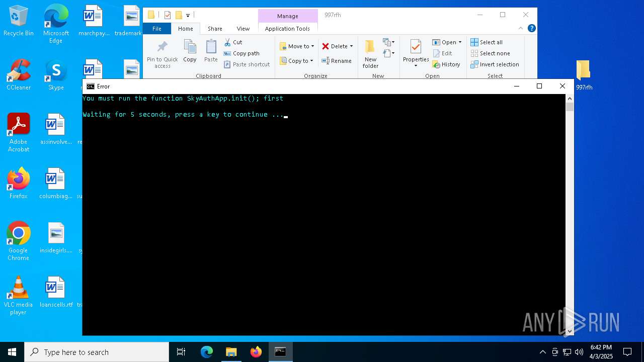Select Skype desktop shortcut

[x=56, y=75]
